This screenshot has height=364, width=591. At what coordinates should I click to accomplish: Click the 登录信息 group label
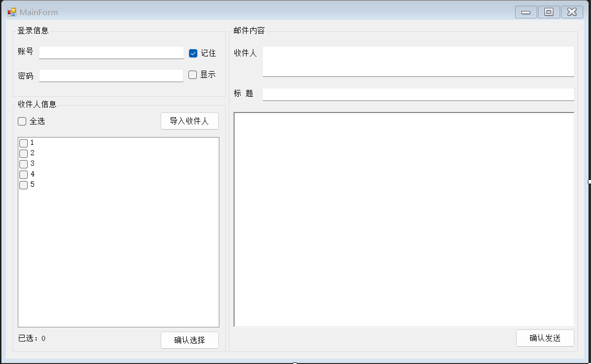pos(33,30)
